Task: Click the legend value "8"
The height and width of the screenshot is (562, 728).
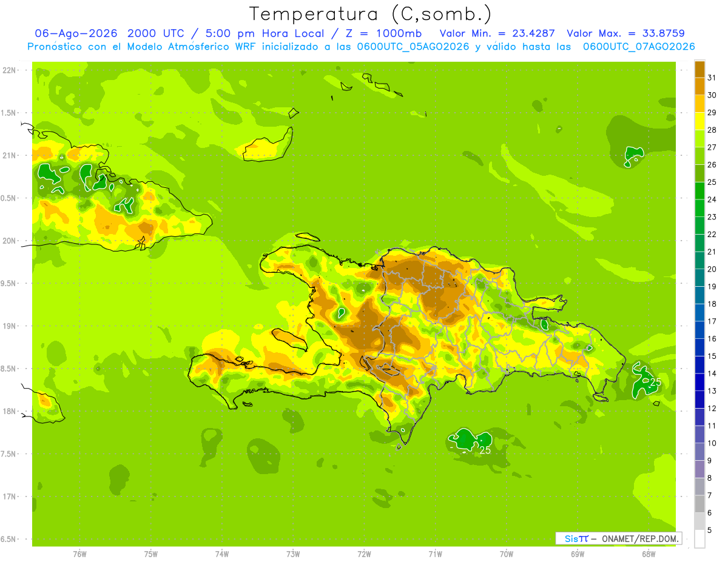Action: pos(710,478)
